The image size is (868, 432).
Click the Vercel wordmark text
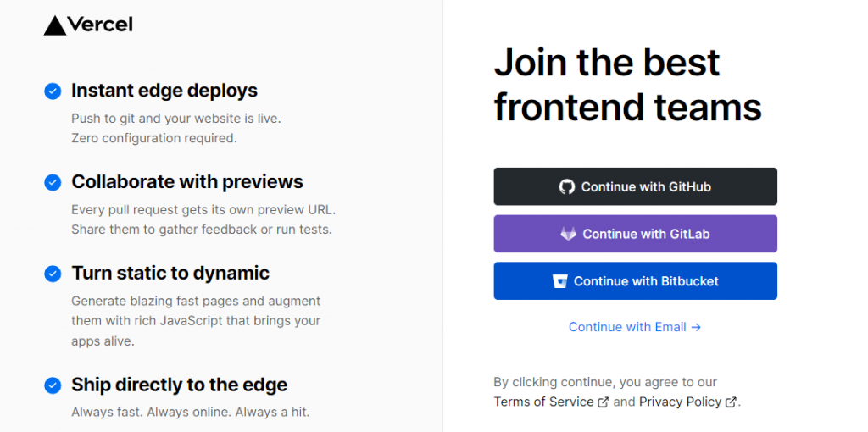click(100, 25)
